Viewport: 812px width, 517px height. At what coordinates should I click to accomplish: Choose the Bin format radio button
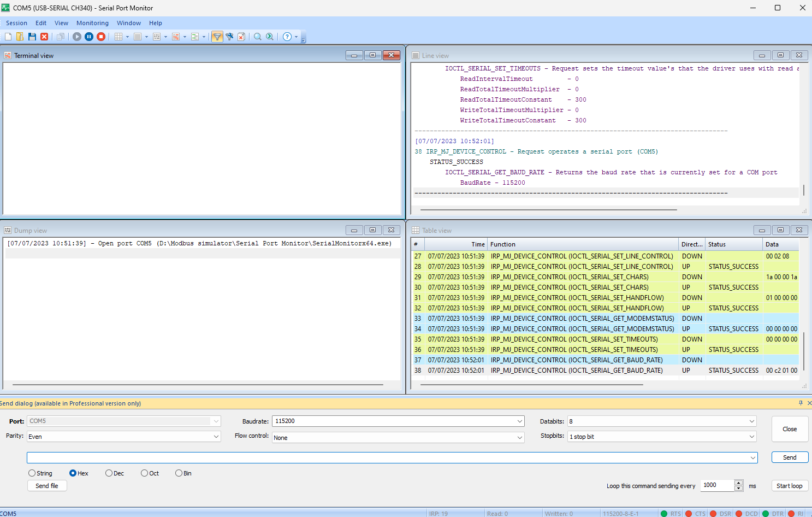(x=179, y=473)
